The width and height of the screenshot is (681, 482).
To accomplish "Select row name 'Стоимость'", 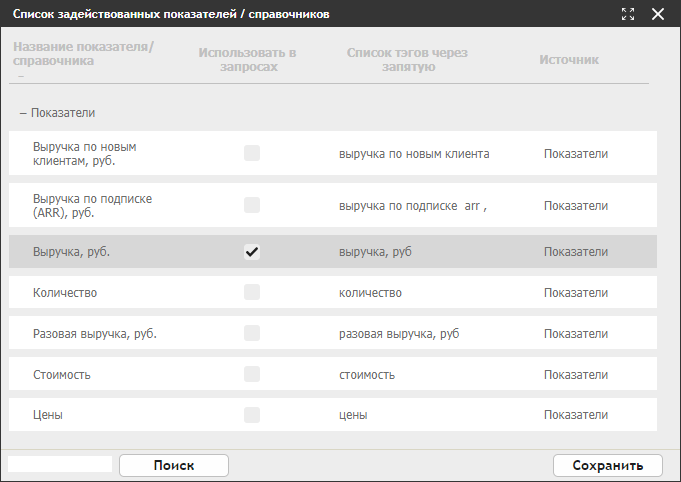I will pos(62,375).
